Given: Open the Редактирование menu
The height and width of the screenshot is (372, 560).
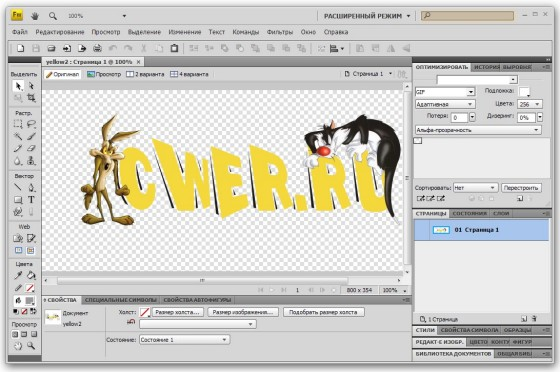Looking at the screenshot, I should (60, 32).
